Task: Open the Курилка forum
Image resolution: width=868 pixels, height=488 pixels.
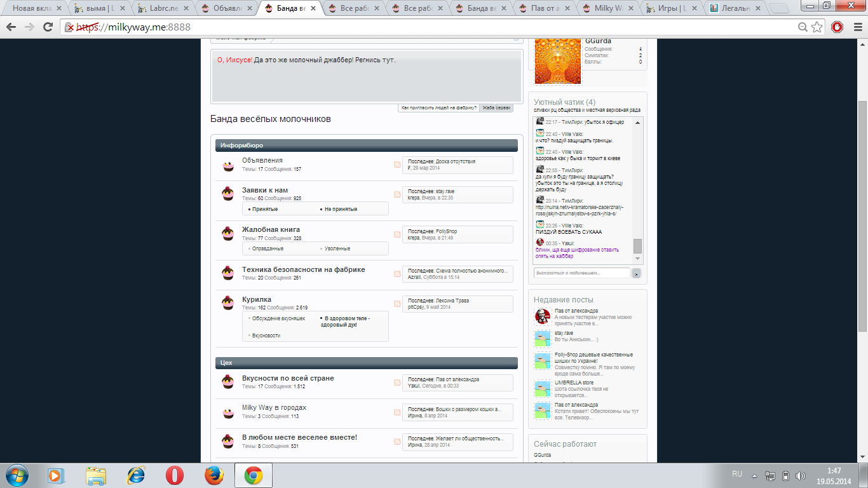Action: coord(257,299)
